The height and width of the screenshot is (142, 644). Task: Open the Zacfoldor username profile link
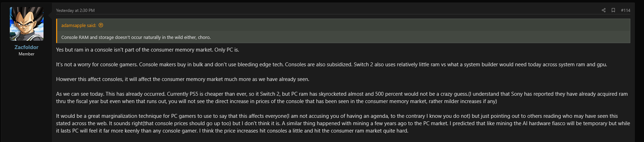coord(26,47)
